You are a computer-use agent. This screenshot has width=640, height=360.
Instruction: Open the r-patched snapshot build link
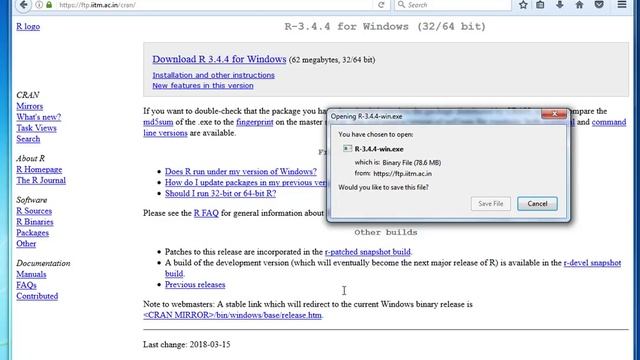point(368,252)
